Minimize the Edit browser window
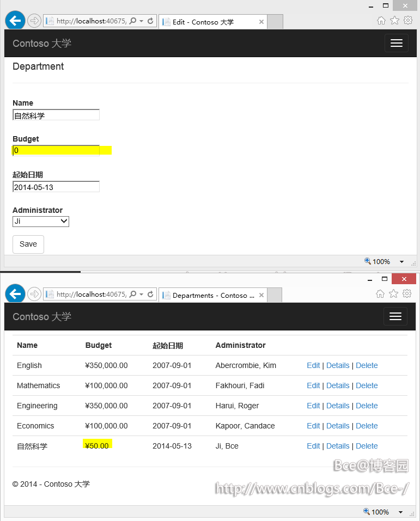 pos(371,6)
